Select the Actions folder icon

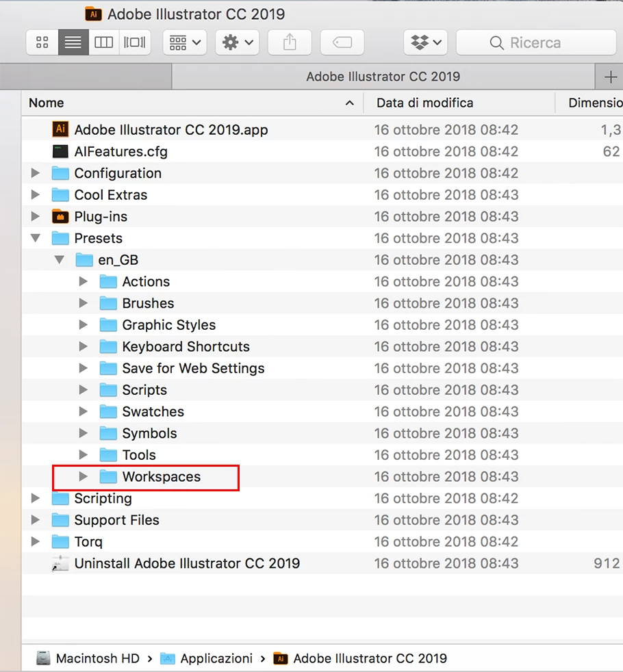[x=108, y=281]
